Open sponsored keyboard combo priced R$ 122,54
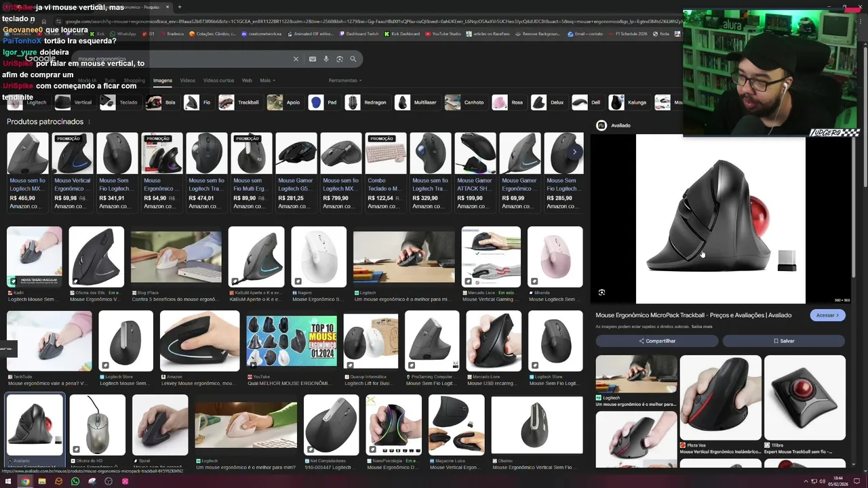868x488 pixels. 386,172
